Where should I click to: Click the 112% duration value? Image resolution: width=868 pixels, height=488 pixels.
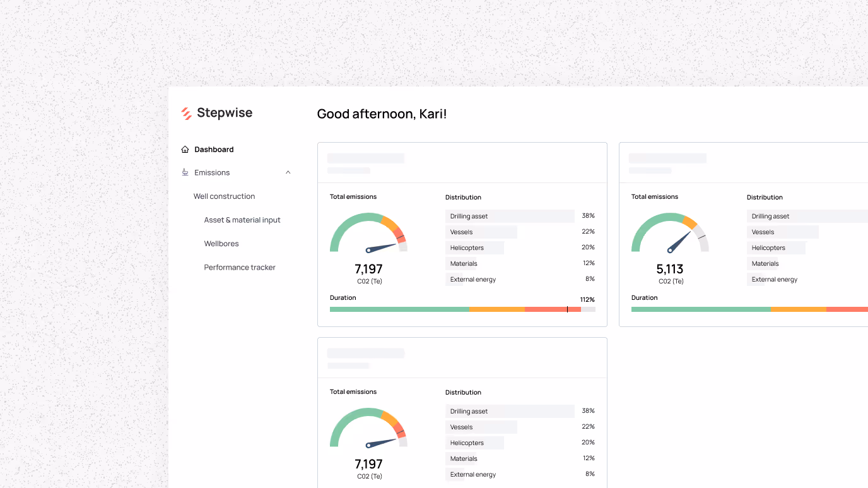point(587,300)
